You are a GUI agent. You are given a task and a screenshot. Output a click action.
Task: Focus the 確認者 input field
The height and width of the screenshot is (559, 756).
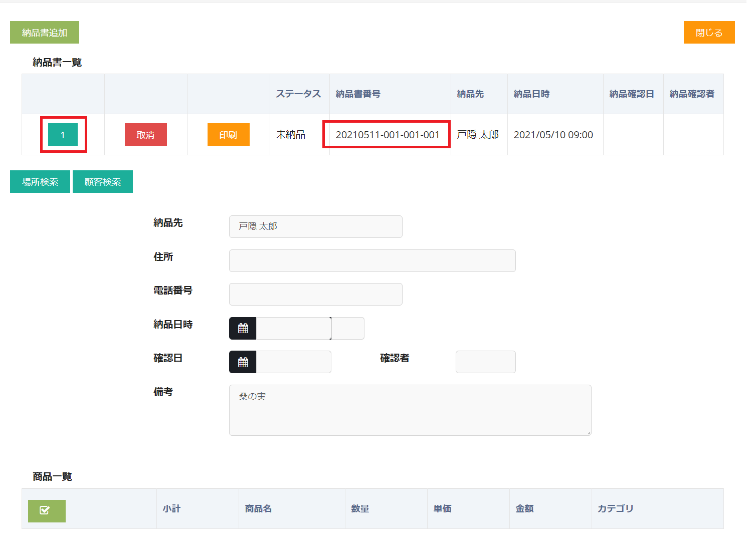click(x=485, y=362)
